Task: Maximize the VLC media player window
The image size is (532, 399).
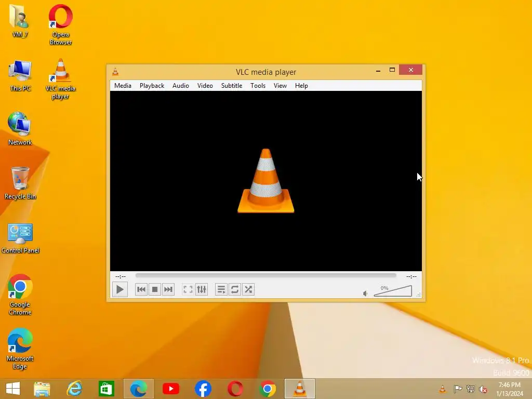Action: click(392, 70)
